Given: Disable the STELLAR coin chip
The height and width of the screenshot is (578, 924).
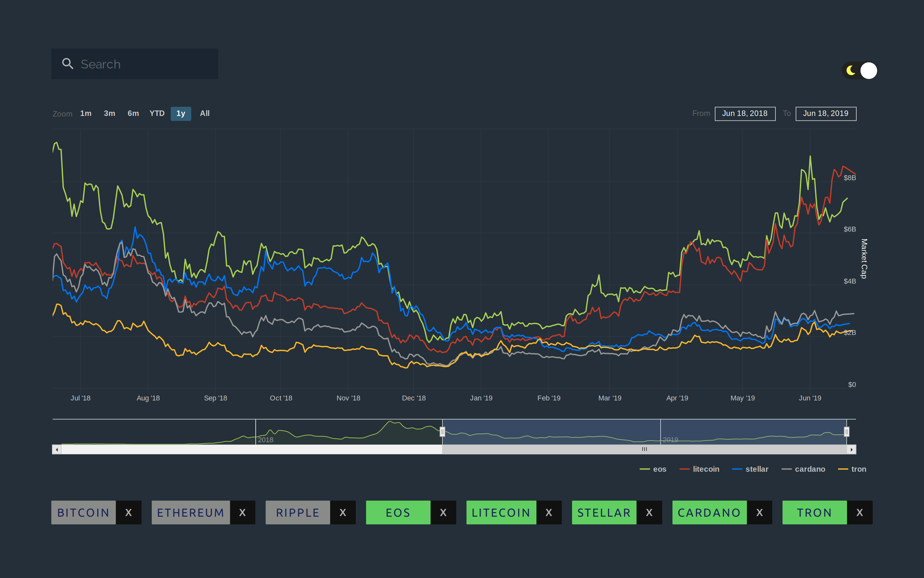Looking at the screenshot, I should click(x=604, y=512).
